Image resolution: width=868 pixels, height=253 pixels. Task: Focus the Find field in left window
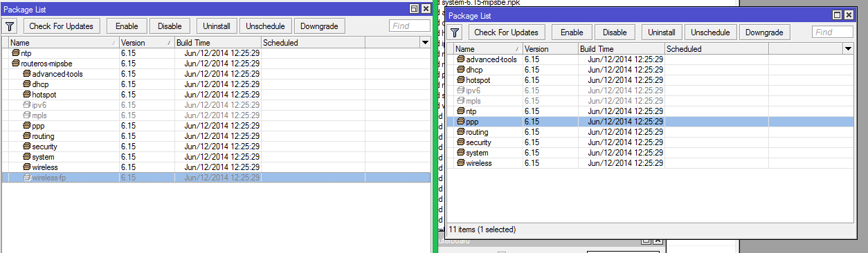point(410,26)
